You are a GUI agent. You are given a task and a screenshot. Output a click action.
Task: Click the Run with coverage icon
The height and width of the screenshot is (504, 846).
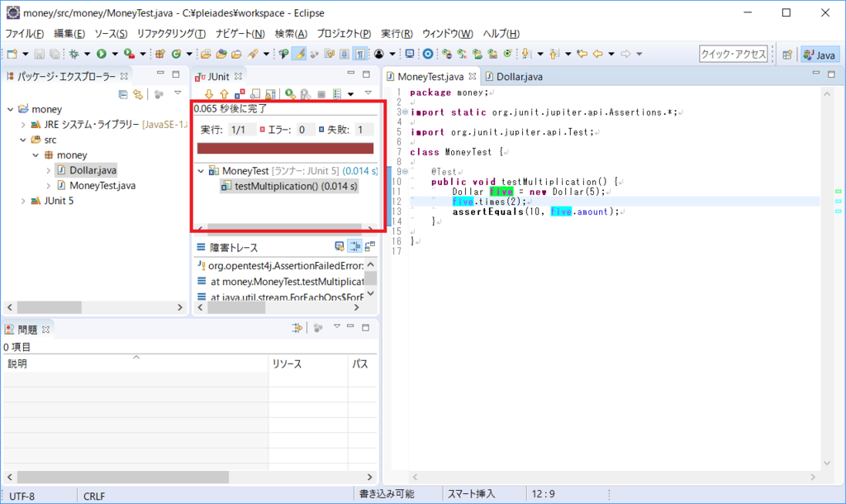pos(128,54)
